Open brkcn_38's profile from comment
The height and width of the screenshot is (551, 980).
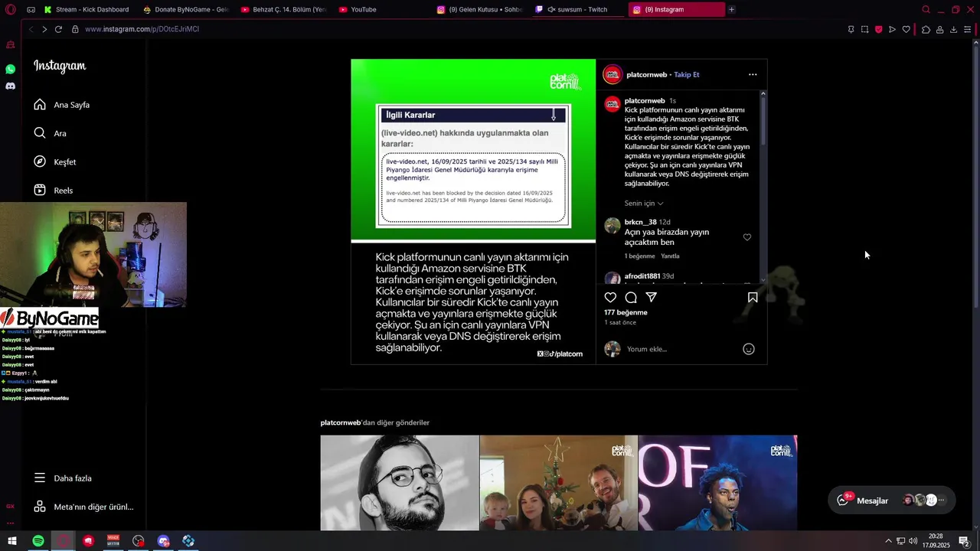(640, 222)
